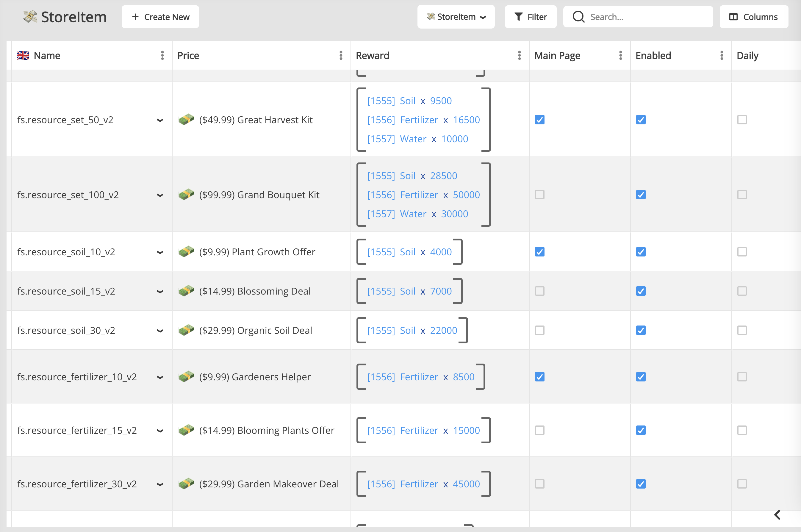This screenshot has height=532, width=801.
Task: Click cash icon for Garden Makeover Deal
Action: point(186,484)
